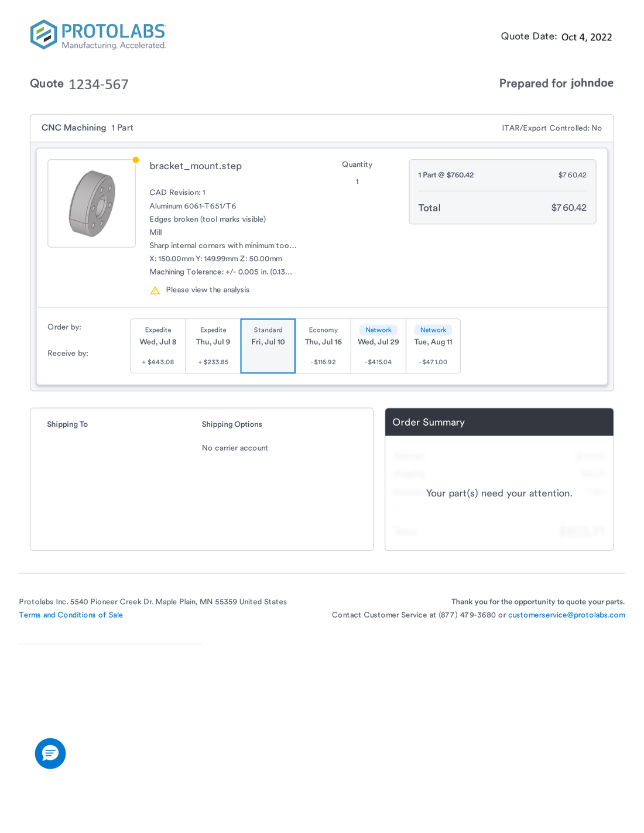Click the quantity value 1

[357, 181]
